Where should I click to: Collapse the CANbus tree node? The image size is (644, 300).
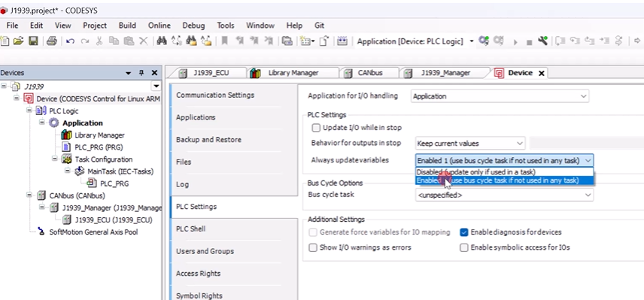click(29, 195)
